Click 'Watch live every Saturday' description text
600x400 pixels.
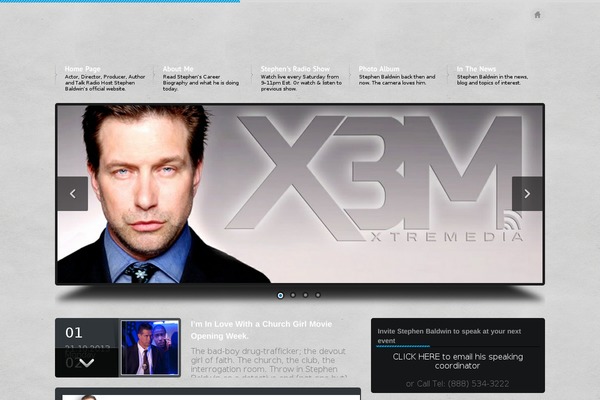[x=301, y=83]
